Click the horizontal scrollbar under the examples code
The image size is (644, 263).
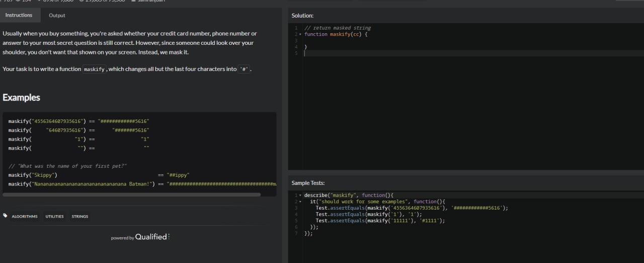132,194
